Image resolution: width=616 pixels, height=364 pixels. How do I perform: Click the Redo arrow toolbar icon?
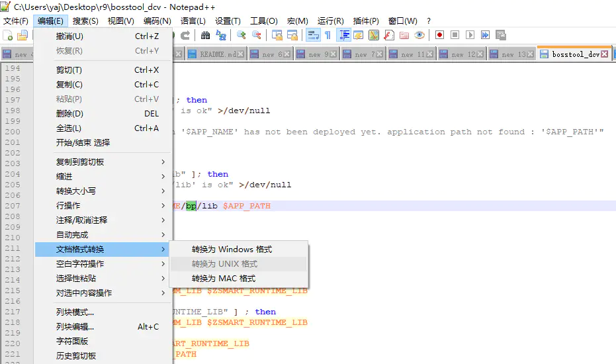(x=185, y=35)
